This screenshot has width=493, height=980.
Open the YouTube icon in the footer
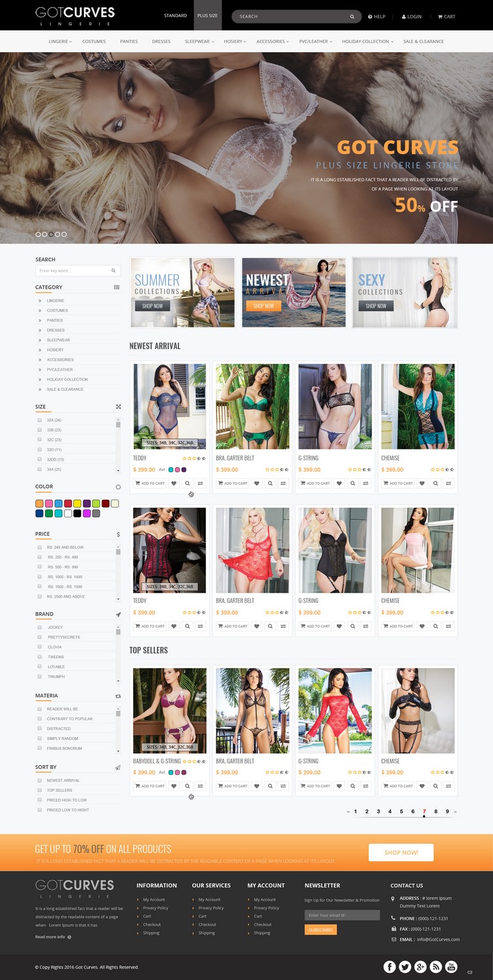tap(452, 966)
